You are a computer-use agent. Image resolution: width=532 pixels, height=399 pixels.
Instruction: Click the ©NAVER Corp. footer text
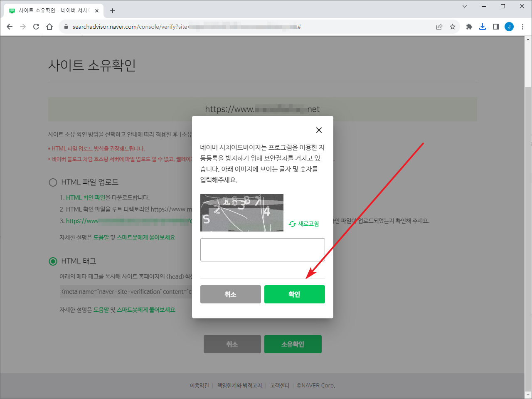pos(316,385)
